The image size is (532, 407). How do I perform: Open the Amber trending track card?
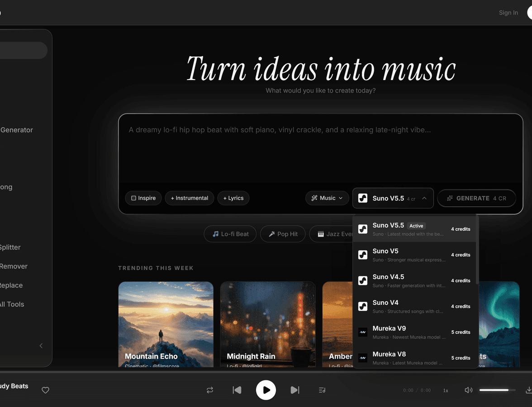tap(337, 324)
